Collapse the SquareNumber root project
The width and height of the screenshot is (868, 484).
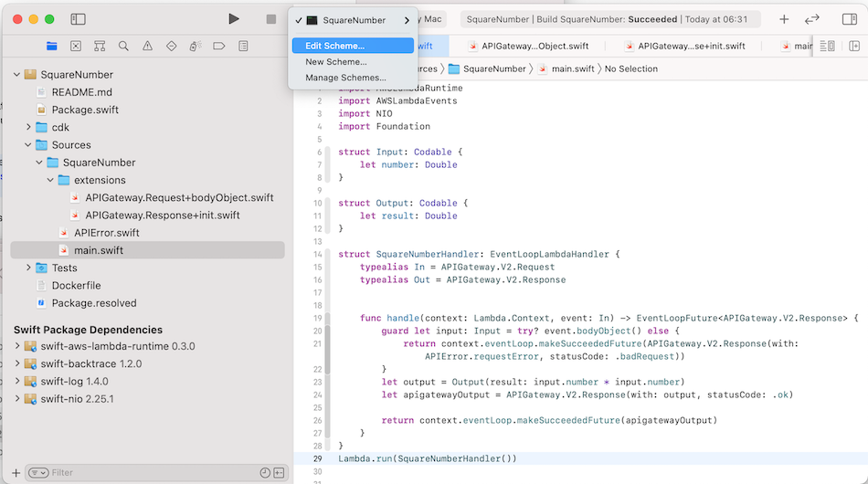click(16, 74)
